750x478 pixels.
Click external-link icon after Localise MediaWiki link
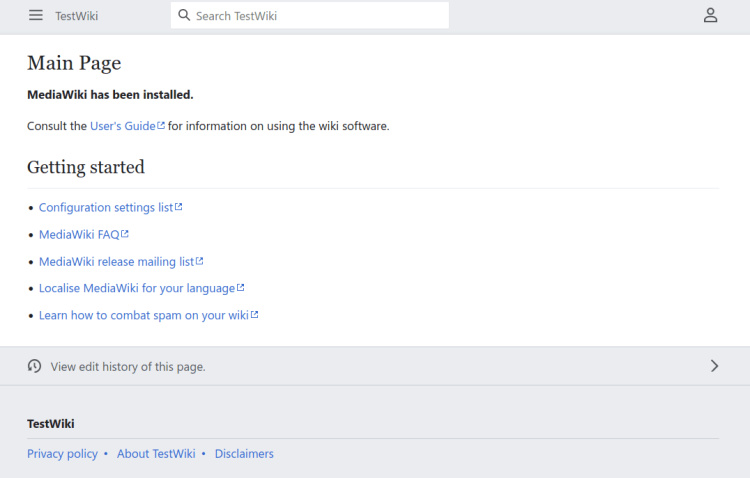(x=241, y=288)
